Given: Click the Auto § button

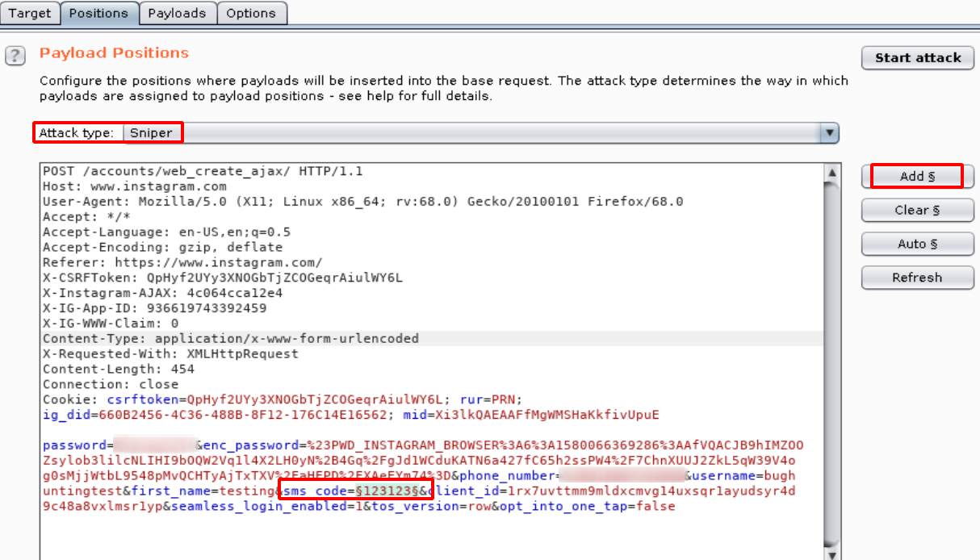Looking at the screenshot, I should click(x=917, y=244).
